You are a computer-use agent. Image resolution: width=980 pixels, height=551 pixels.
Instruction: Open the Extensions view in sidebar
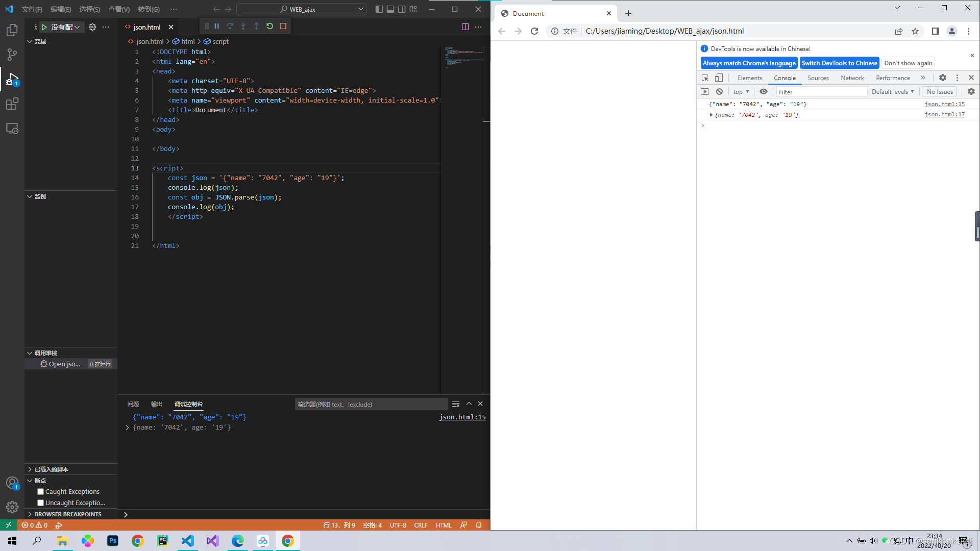(x=12, y=104)
